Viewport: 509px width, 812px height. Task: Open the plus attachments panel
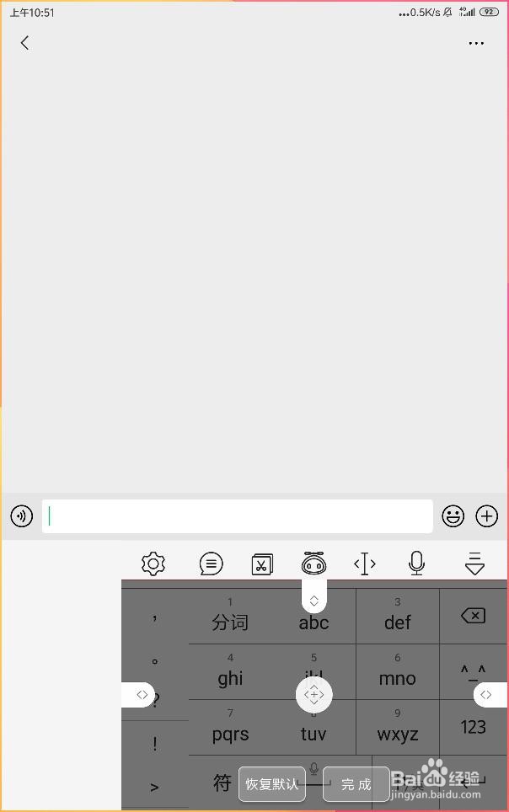click(487, 516)
